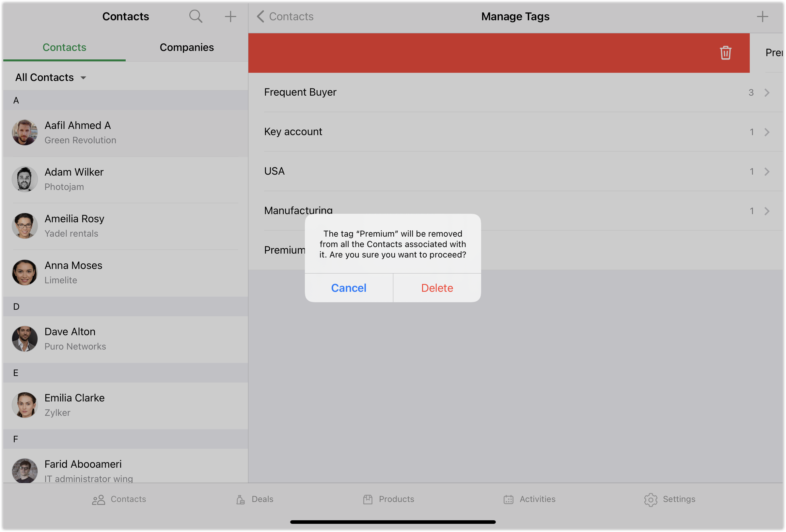
Task: Open Frequent Buyer tag via its chevron
Action: tap(767, 92)
